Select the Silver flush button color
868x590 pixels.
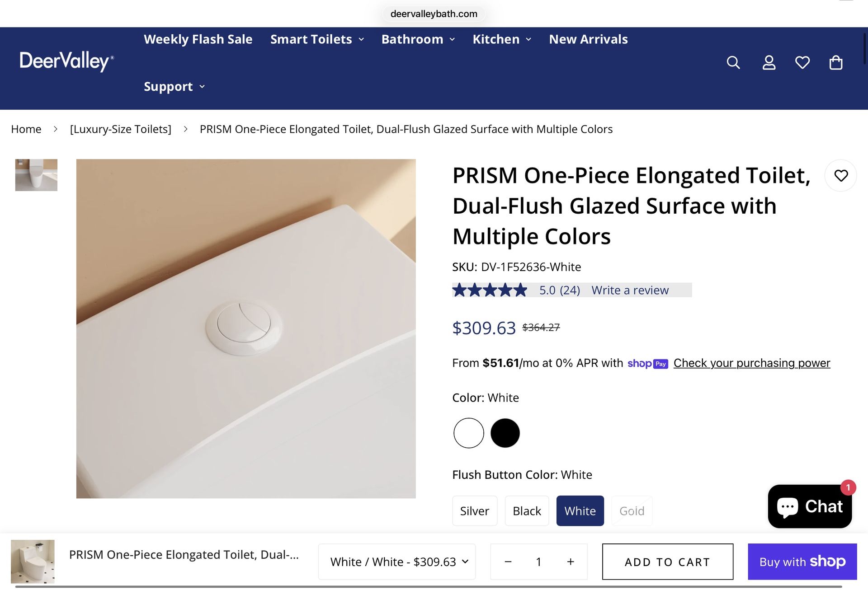(x=475, y=510)
